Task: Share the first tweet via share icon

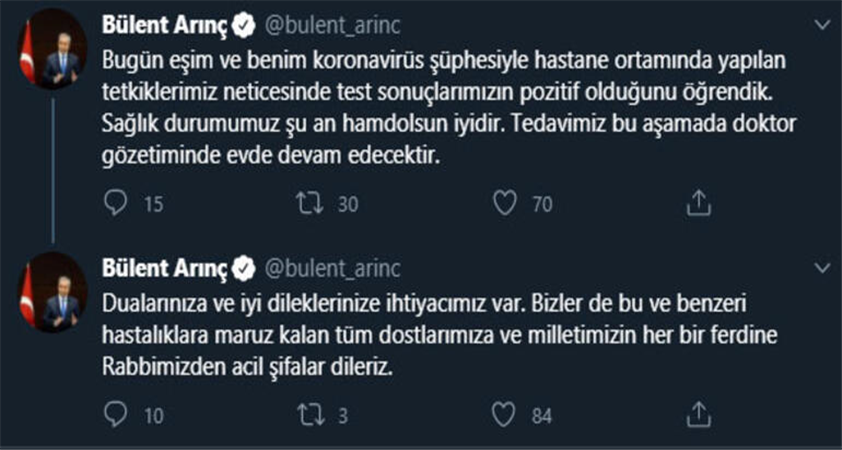Action: (x=699, y=204)
